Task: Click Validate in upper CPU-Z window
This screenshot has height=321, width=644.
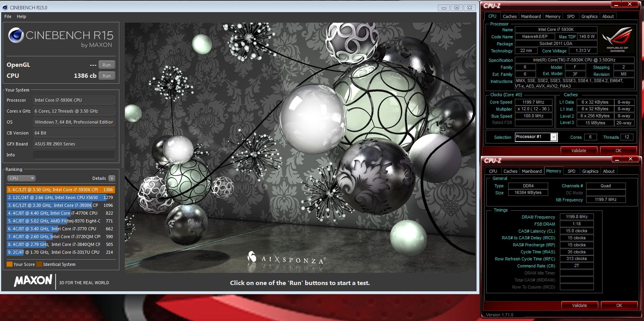Action: pyautogui.click(x=579, y=151)
